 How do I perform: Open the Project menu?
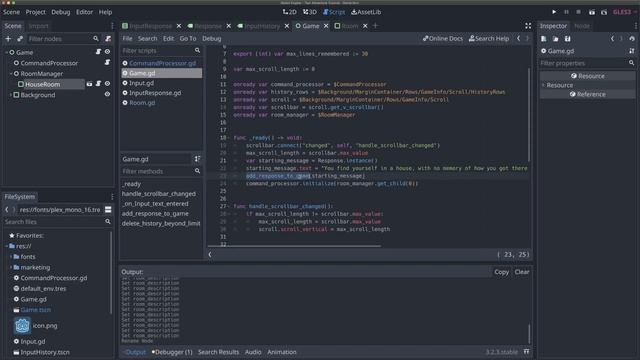tap(36, 12)
